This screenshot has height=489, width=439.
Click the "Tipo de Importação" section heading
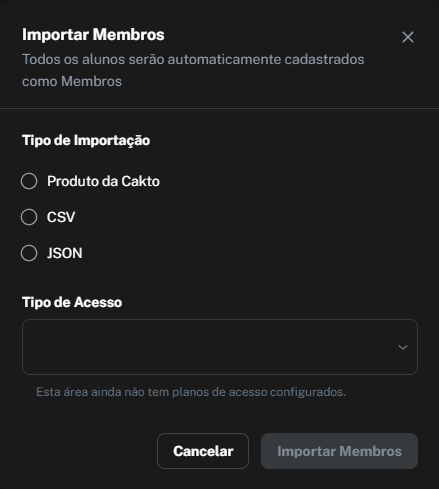[86, 140]
